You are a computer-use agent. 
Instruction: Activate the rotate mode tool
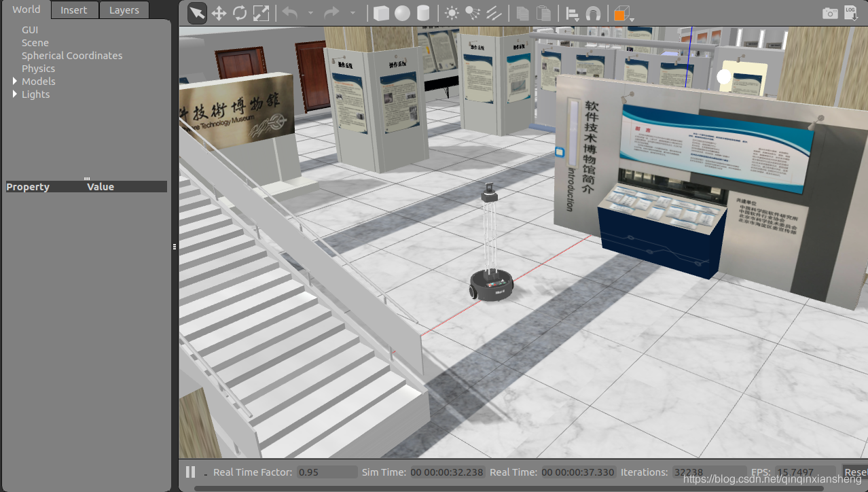pyautogui.click(x=240, y=14)
